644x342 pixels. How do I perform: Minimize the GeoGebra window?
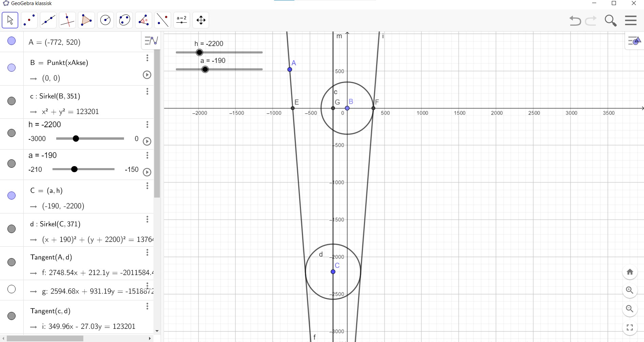tap(594, 3)
